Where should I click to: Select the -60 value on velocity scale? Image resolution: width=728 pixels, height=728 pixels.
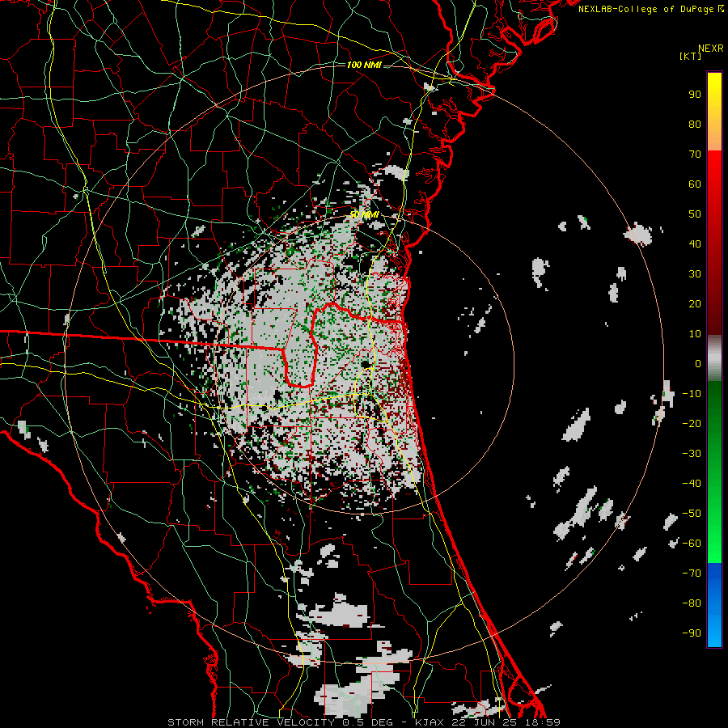692,544
